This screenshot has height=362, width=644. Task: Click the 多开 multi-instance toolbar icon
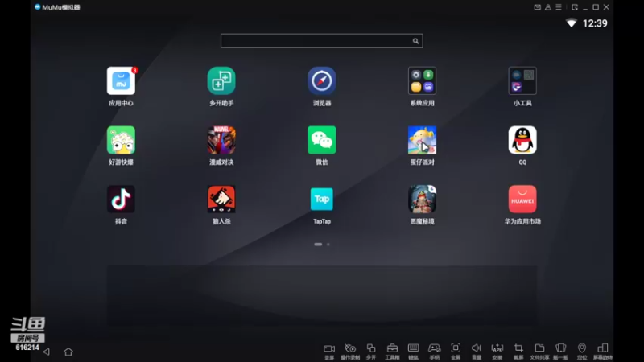tap(371, 352)
